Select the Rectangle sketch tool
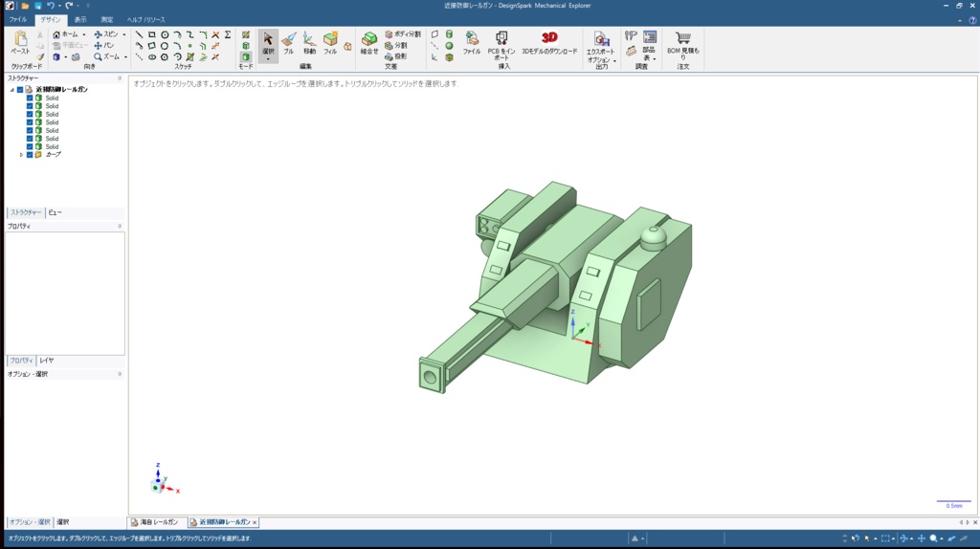Image resolution: width=980 pixels, height=549 pixels. pyautogui.click(x=152, y=35)
